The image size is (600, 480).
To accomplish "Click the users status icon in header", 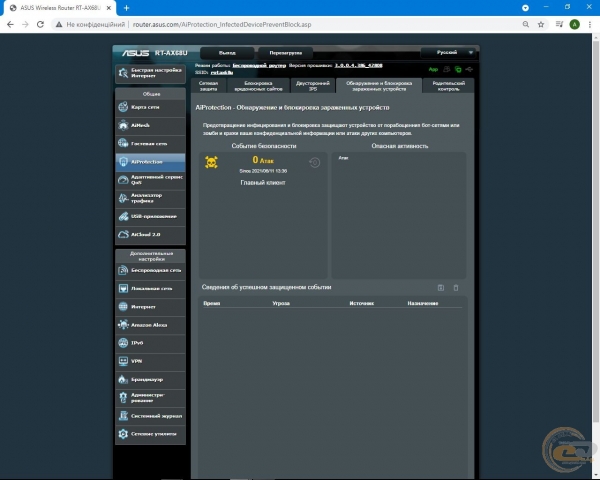I will tap(447, 69).
